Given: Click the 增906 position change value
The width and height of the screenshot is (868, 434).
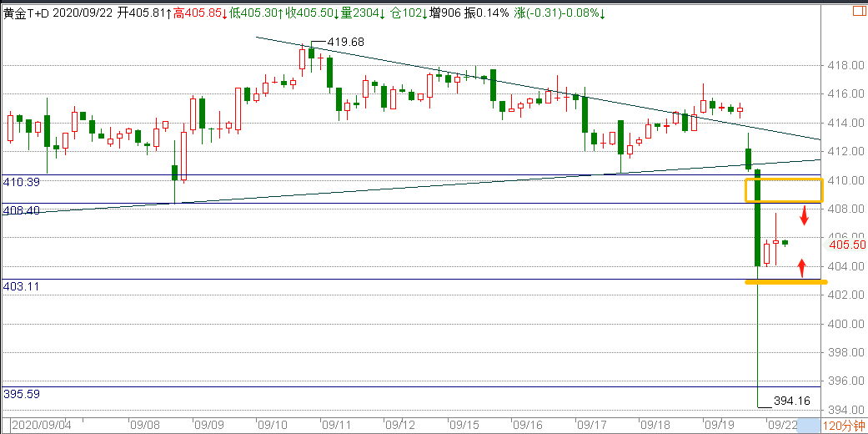Looking at the screenshot, I should [x=444, y=13].
